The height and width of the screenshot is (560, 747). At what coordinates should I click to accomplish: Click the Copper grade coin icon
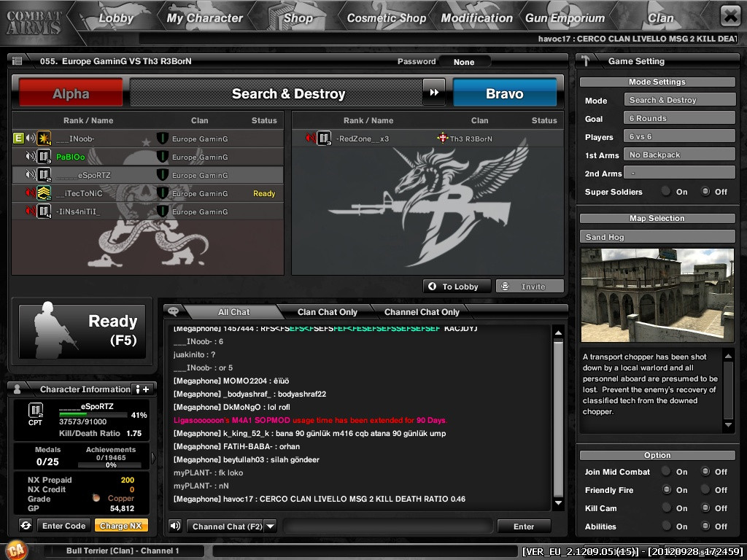click(x=96, y=497)
